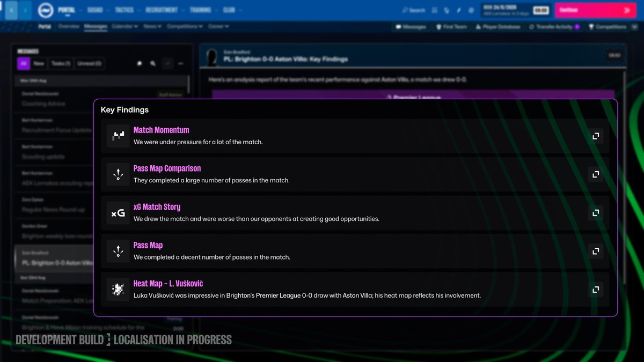This screenshot has width=644, height=362.
Task: Click 'We completed a decent number of passes' text
Action: (x=212, y=257)
